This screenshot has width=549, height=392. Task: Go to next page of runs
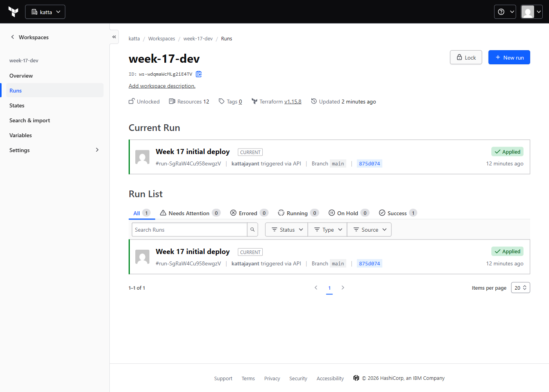pyautogui.click(x=343, y=288)
